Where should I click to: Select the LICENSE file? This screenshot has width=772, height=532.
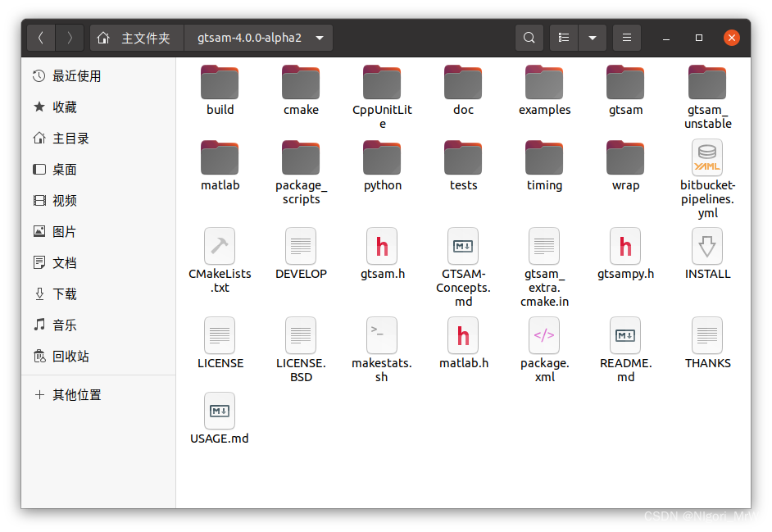click(220, 343)
